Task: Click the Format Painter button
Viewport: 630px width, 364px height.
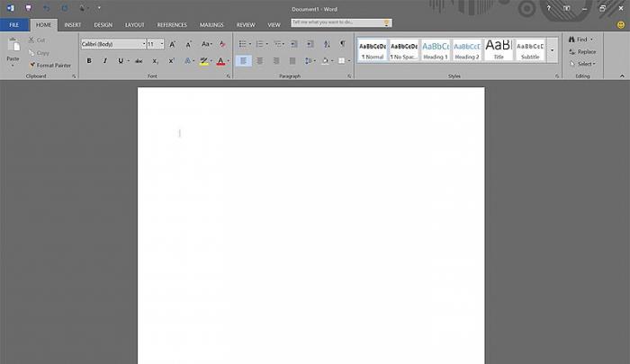Action: pos(49,66)
